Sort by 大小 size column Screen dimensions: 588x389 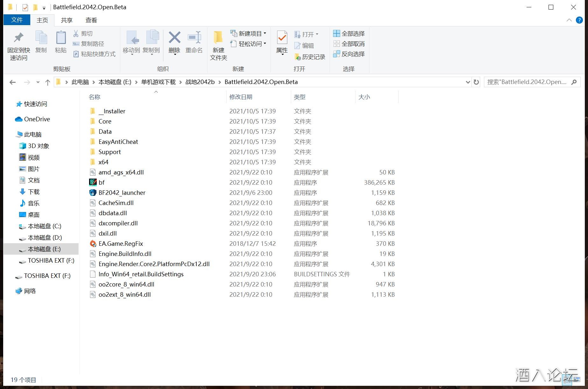click(364, 97)
